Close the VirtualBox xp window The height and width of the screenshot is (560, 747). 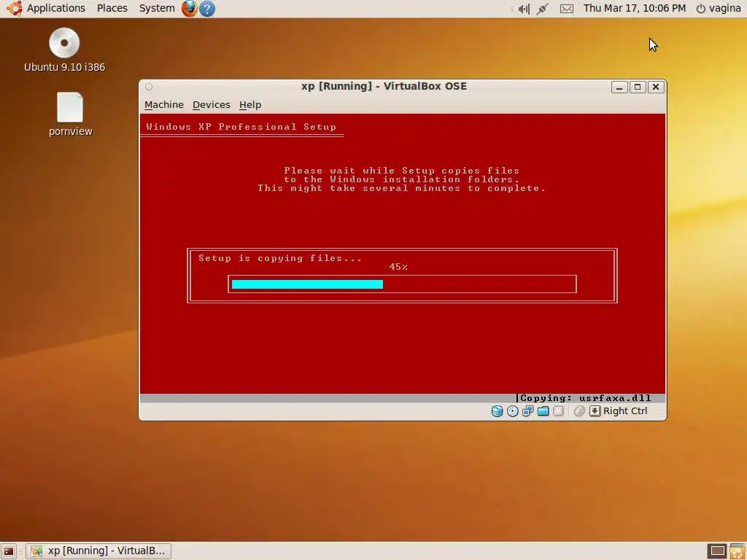point(656,87)
